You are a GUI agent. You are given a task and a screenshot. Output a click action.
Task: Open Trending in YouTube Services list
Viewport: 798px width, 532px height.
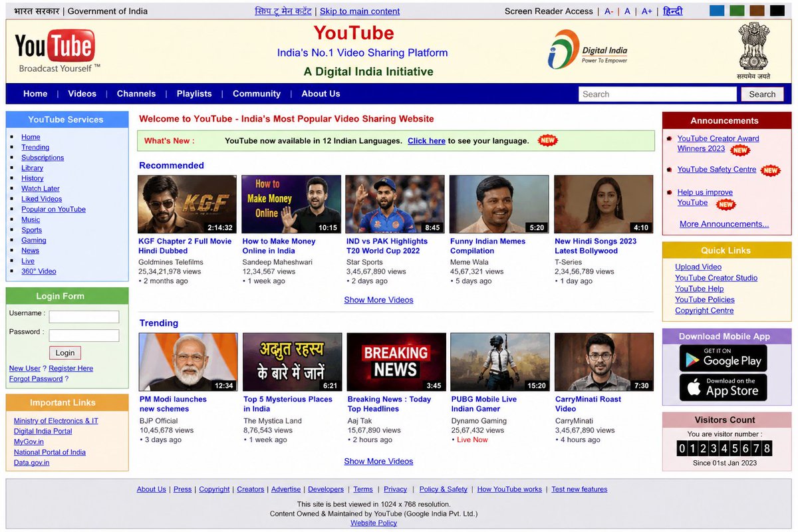point(35,148)
